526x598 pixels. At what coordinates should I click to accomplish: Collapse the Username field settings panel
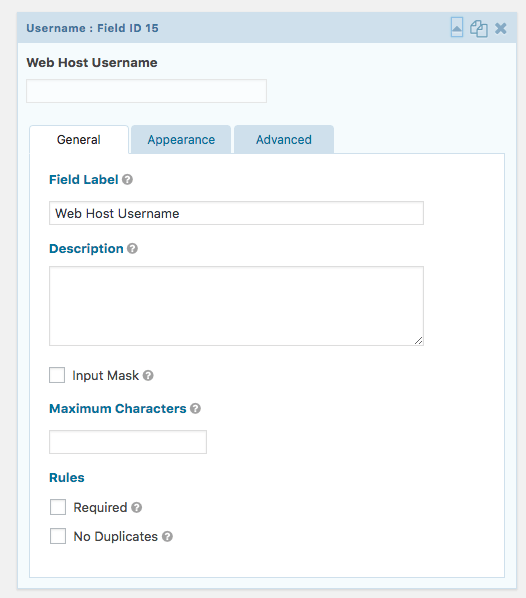(457, 27)
